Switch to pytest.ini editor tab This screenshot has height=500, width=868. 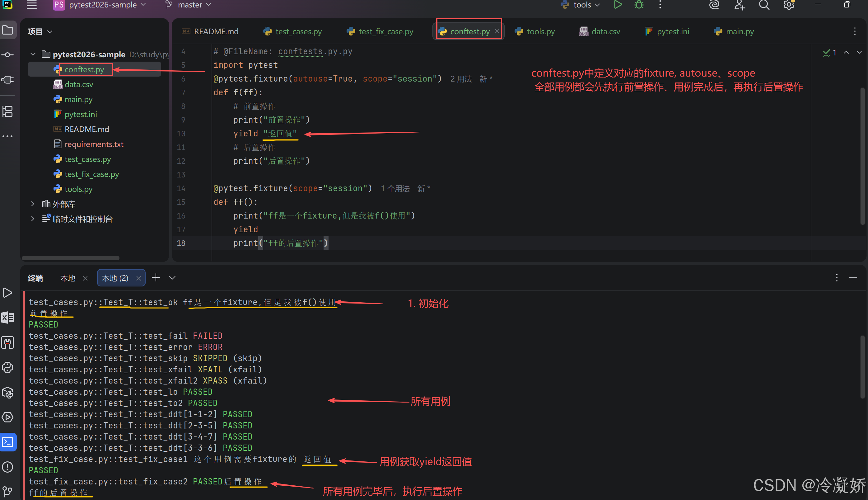[667, 31]
